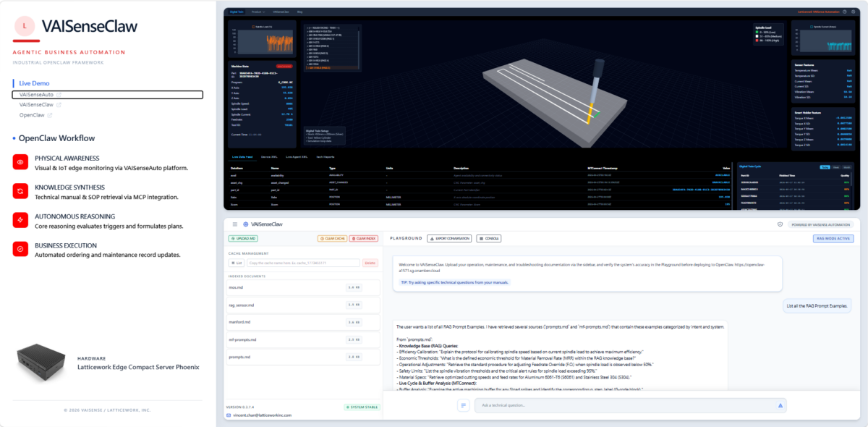The width and height of the screenshot is (868, 427).
Task: Open the OpenClaw live demo link
Action: coord(32,115)
